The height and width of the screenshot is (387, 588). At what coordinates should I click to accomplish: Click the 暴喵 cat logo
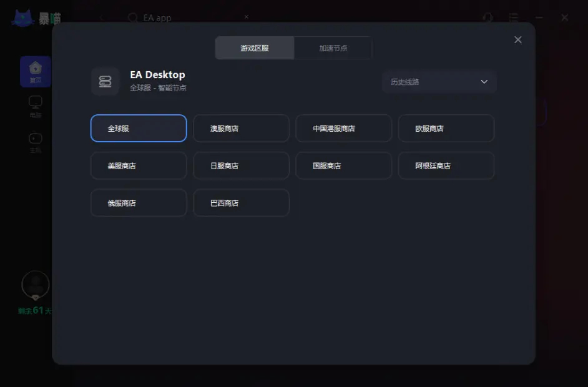click(23, 17)
